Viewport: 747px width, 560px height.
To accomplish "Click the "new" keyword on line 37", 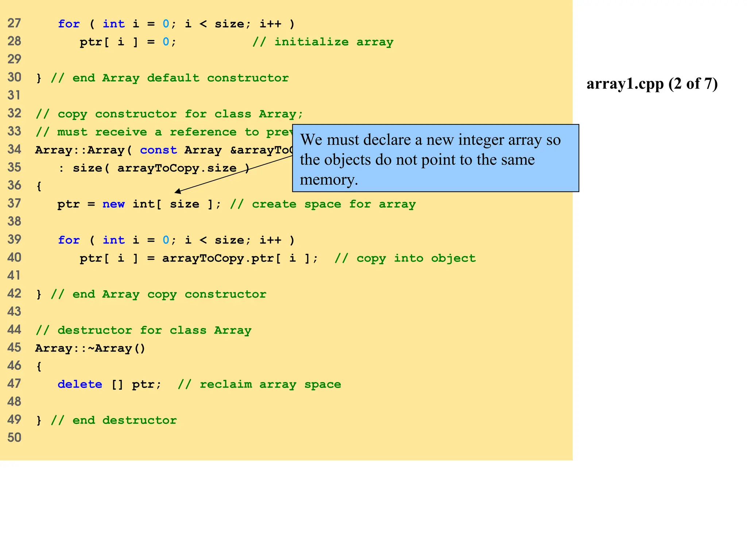I will click(113, 204).
